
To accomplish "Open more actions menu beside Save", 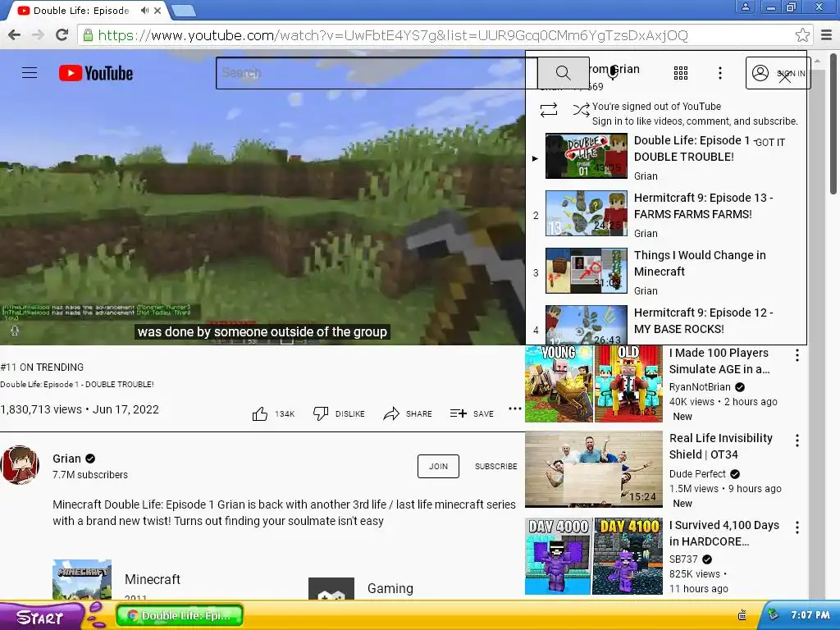I will pyautogui.click(x=515, y=409).
